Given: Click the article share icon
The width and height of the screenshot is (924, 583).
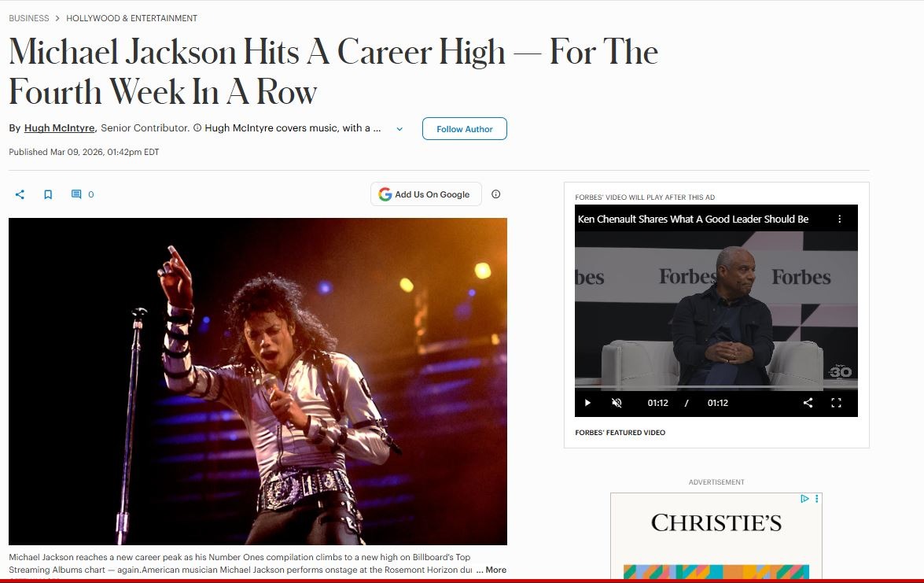Looking at the screenshot, I should pos(20,194).
